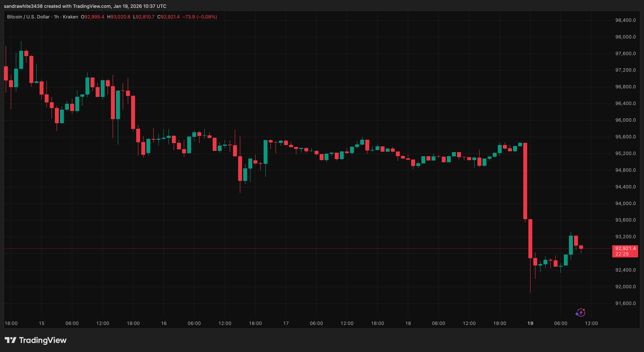Click the dotted current price line

[300, 249]
